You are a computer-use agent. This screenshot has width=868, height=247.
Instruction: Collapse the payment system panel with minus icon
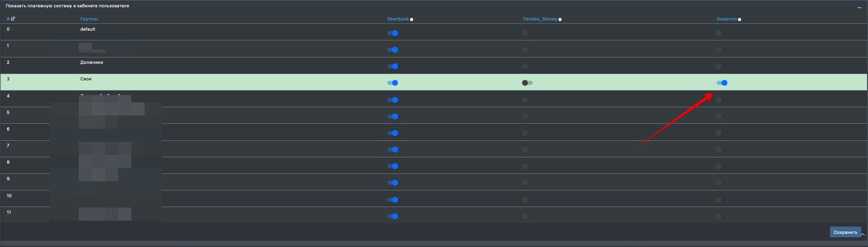859,8
